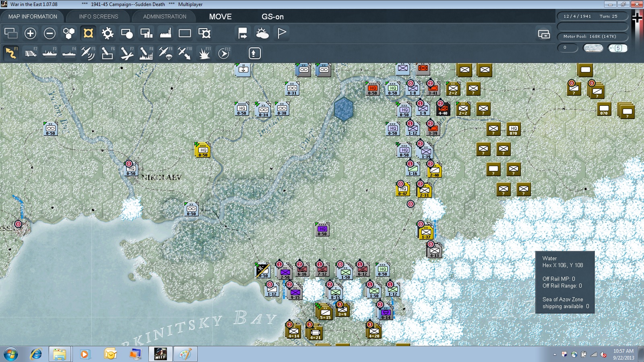The width and height of the screenshot is (644, 362).
Task: Click the sun-and-cloud weather icon
Action: click(x=262, y=33)
